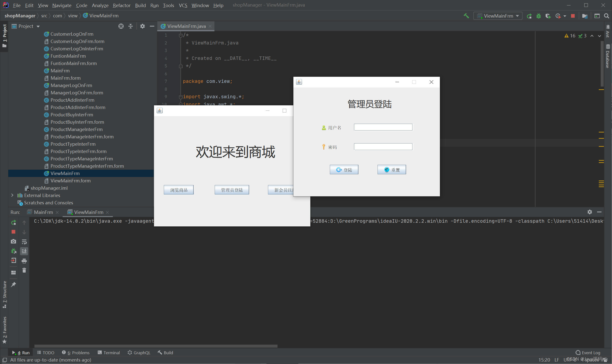The height and width of the screenshot is (364, 612).
Task: Hide the Project tool window
Action: pyautogui.click(x=152, y=26)
